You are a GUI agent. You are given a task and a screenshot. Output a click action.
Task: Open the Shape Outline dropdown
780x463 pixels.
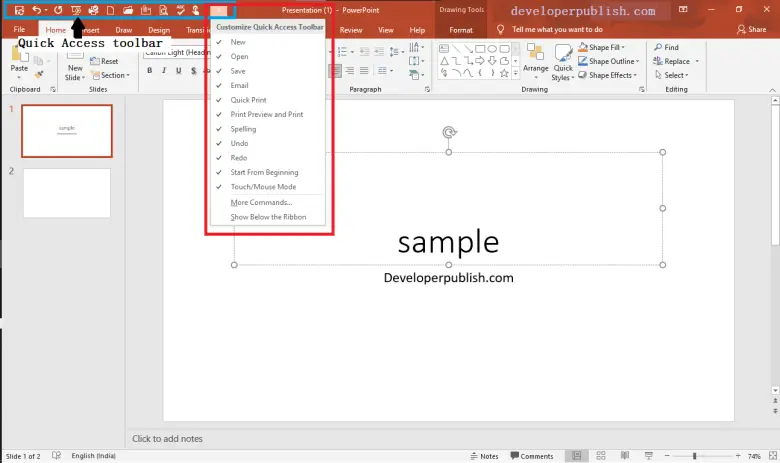coord(609,61)
